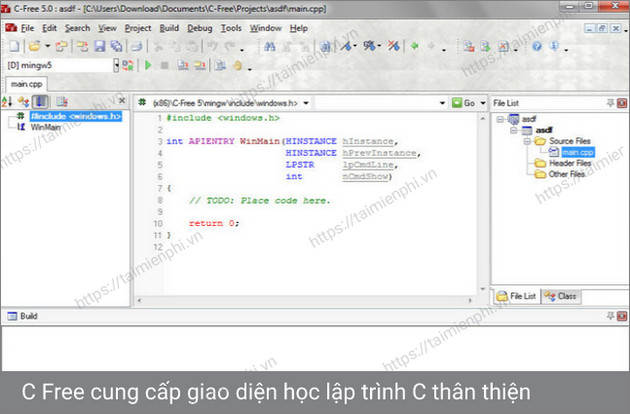Select main.cpp in the File List
This screenshot has height=414, width=630.
[x=576, y=152]
